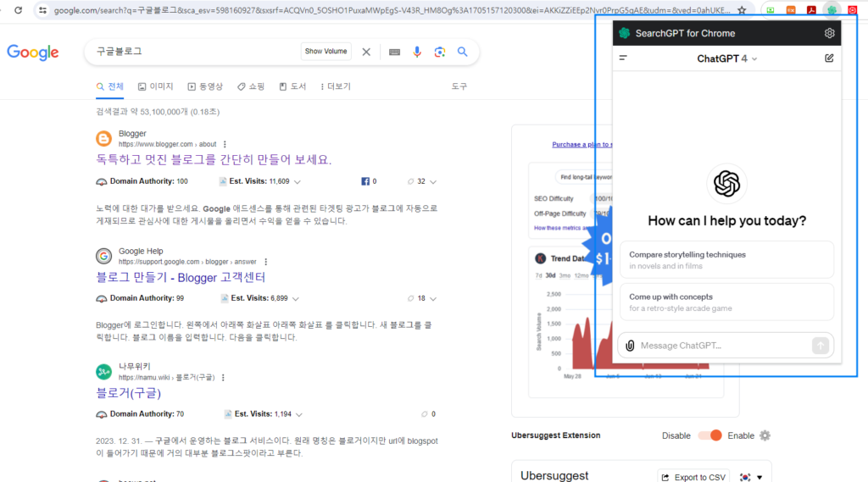Click the 나무위키 favicon icon
The height and width of the screenshot is (482, 868).
[103, 372]
